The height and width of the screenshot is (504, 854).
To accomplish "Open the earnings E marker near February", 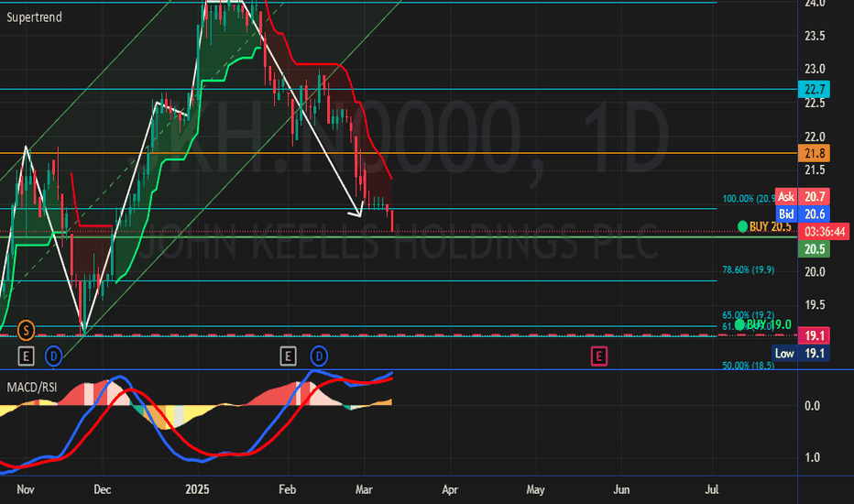I will 288,356.
